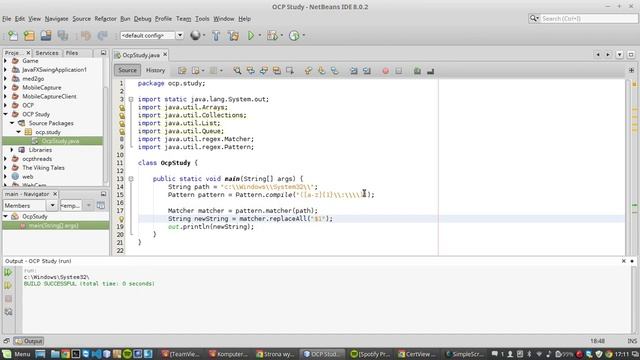Run the project with green play icon

(x=251, y=36)
